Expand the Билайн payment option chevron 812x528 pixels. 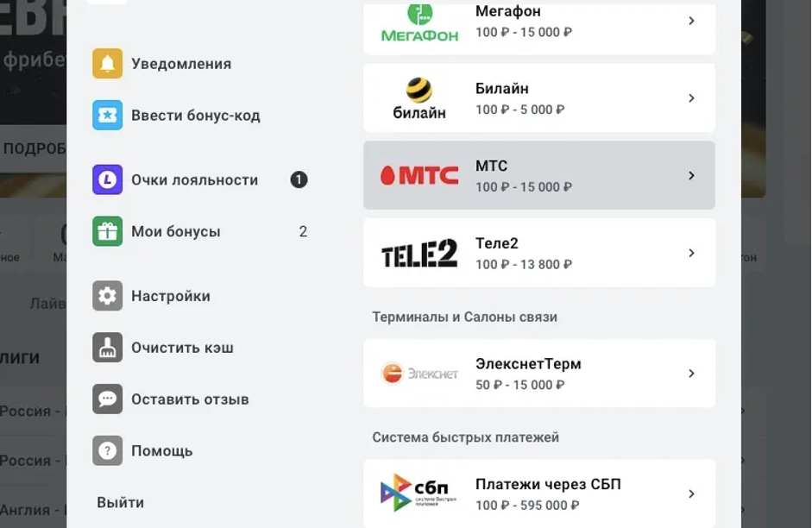coord(691,98)
